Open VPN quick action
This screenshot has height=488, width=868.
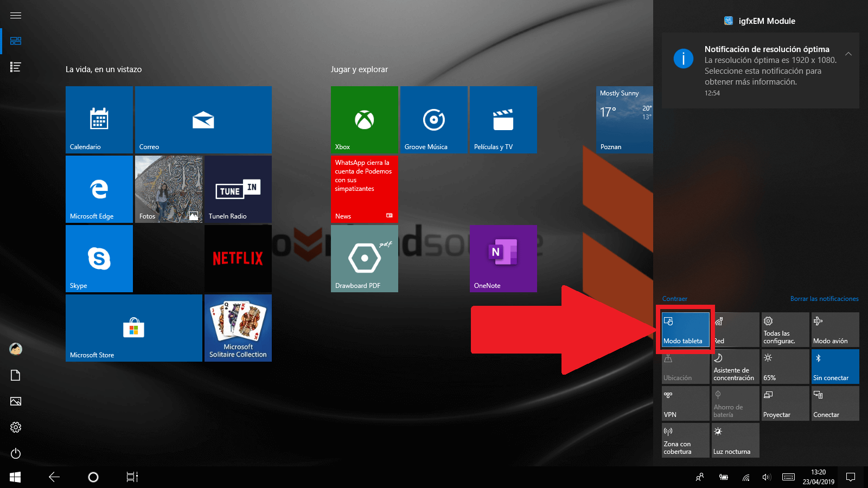686,403
